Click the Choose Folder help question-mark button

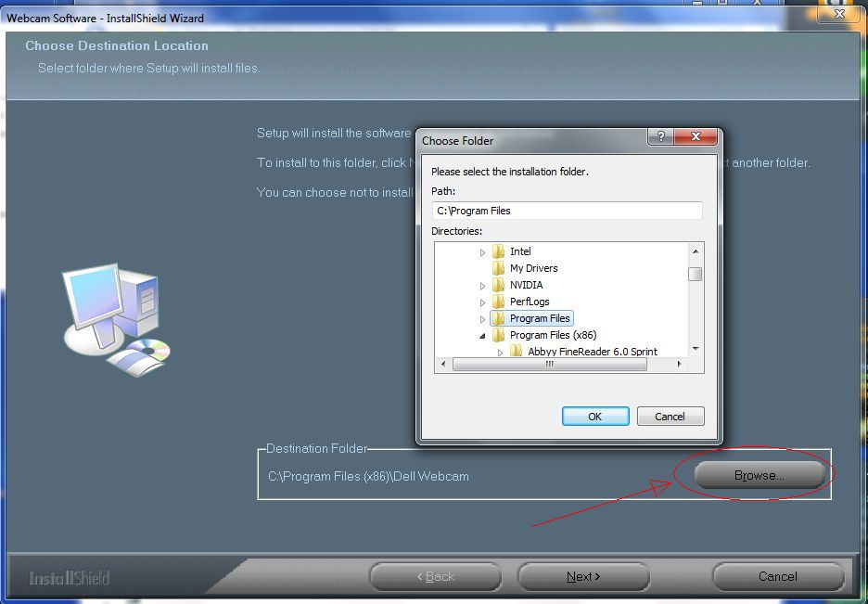coord(660,136)
